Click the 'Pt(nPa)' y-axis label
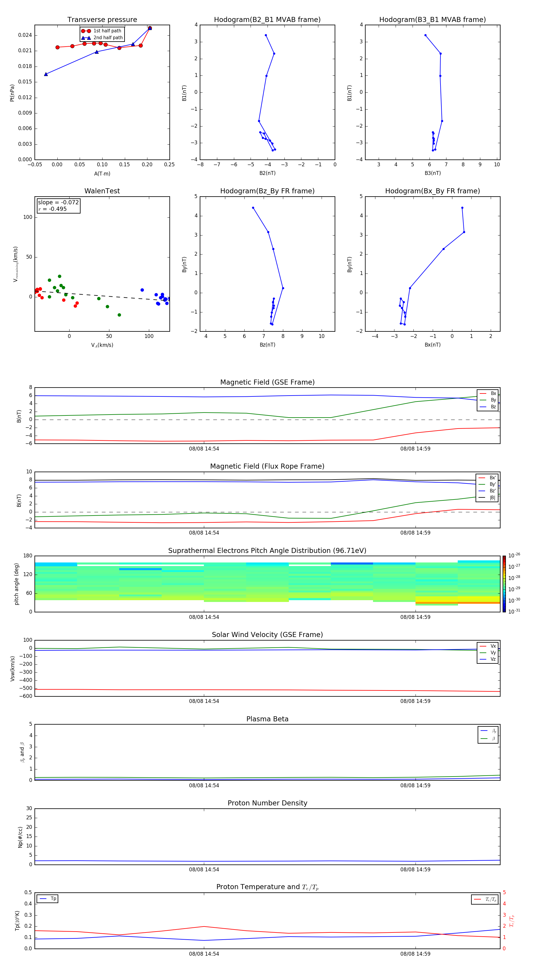The height and width of the screenshot is (980, 535). pos(12,92)
